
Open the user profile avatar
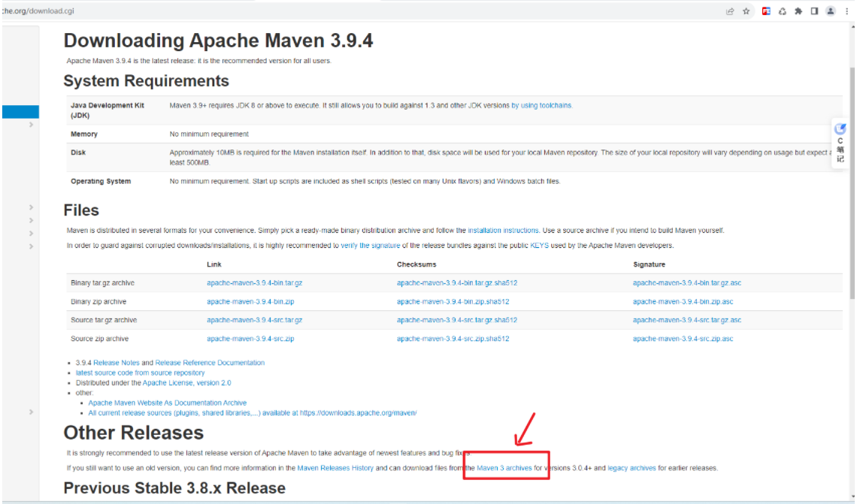pyautogui.click(x=831, y=11)
